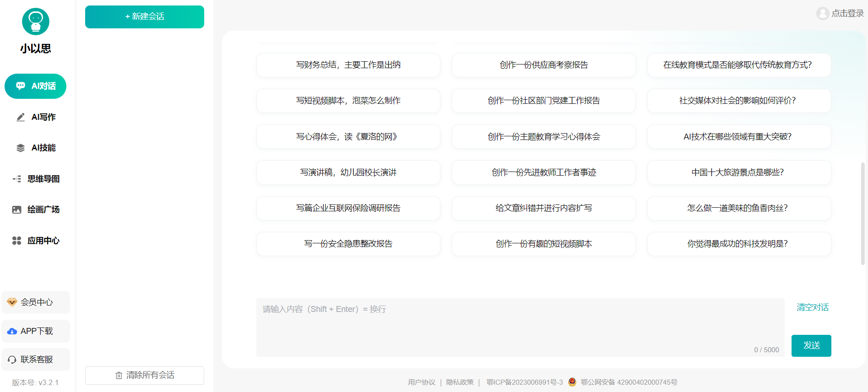This screenshot has height=392, width=868.
Task: Select prompt 中国十大旅游景点是哪些?
Action: tap(739, 172)
